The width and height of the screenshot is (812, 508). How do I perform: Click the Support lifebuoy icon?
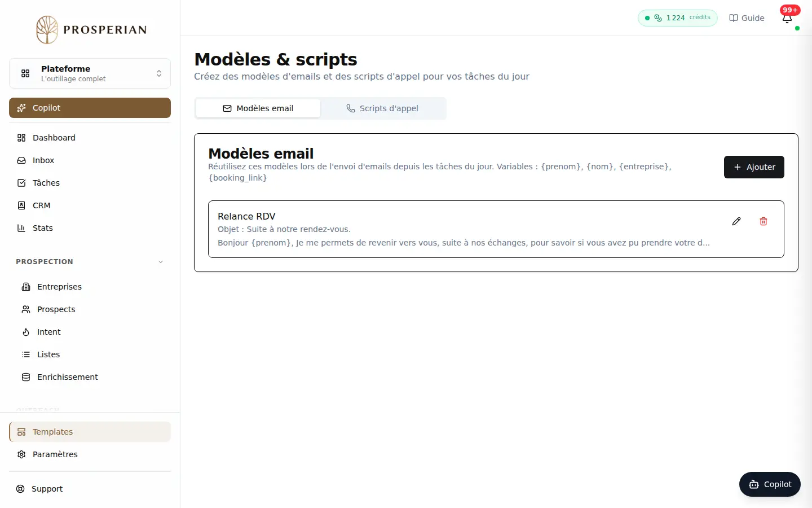pyautogui.click(x=20, y=489)
